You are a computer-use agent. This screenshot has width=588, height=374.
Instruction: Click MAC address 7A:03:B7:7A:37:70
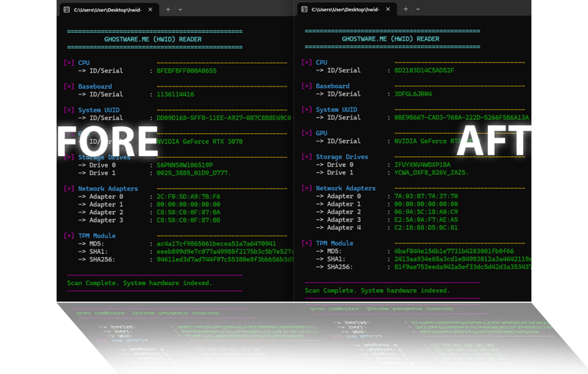click(x=426, y=196)
